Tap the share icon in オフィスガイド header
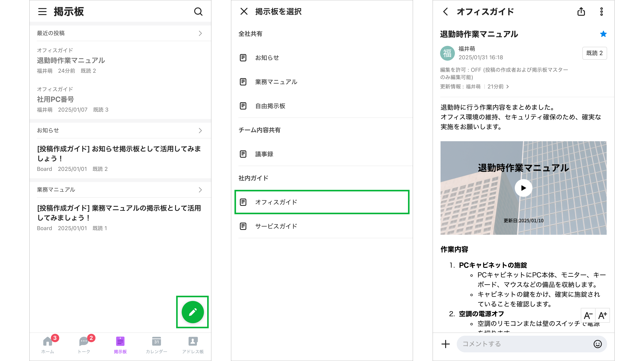Image resolution: width=644 pixels, height=361 pixels. tap(581, 12)
